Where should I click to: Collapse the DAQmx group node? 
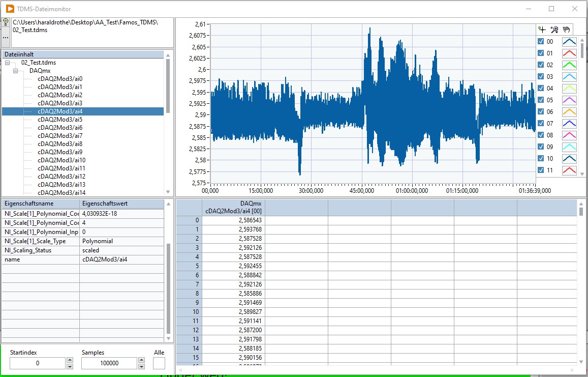tap(16, 71)
